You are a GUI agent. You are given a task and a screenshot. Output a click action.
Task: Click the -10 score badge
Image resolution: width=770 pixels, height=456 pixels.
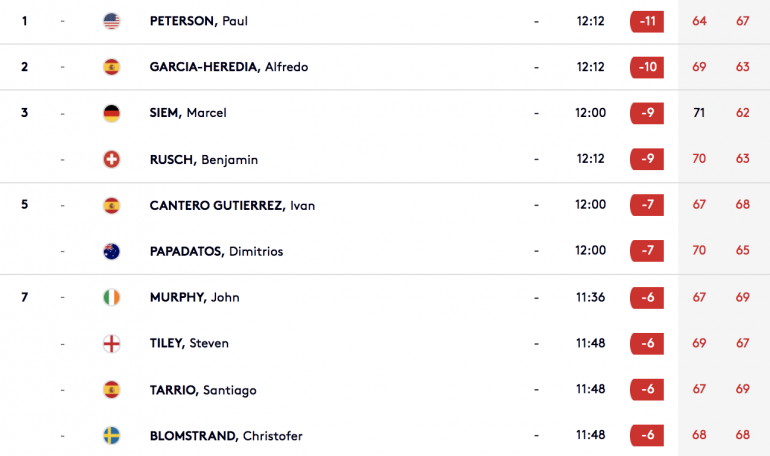tap(647, 67)
